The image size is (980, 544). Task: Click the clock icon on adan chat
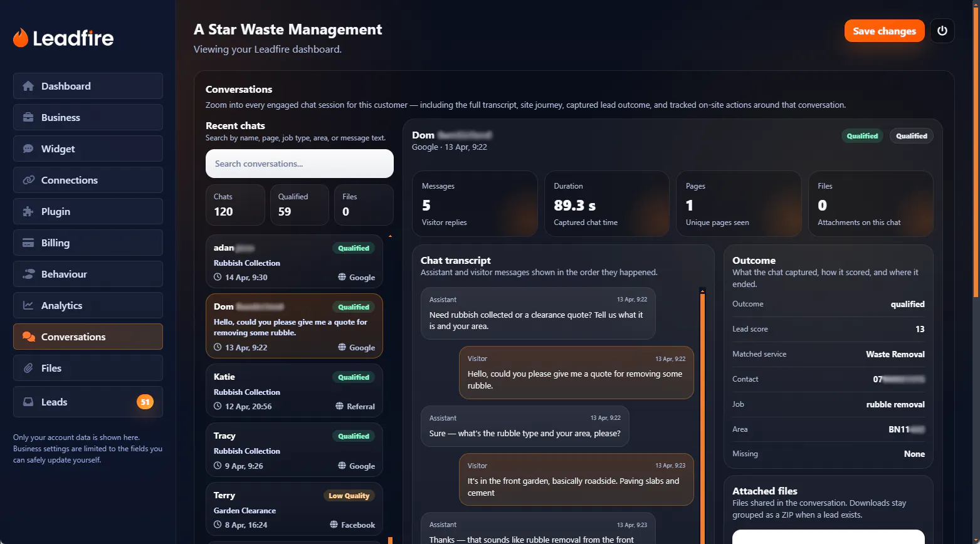tap(218, 277)
